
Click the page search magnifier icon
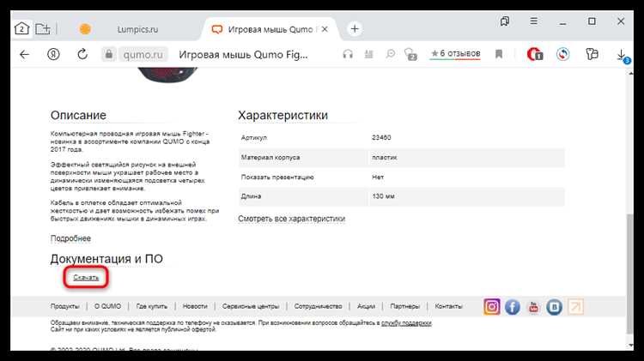pos(390,54)
